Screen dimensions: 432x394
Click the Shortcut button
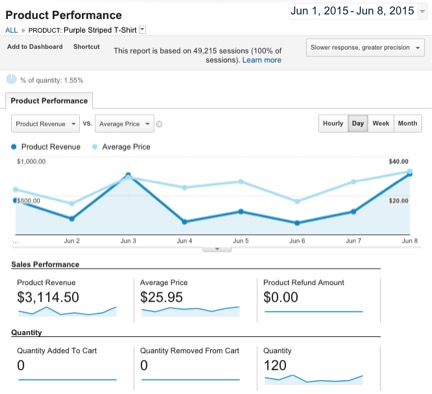tap(86, 47)
